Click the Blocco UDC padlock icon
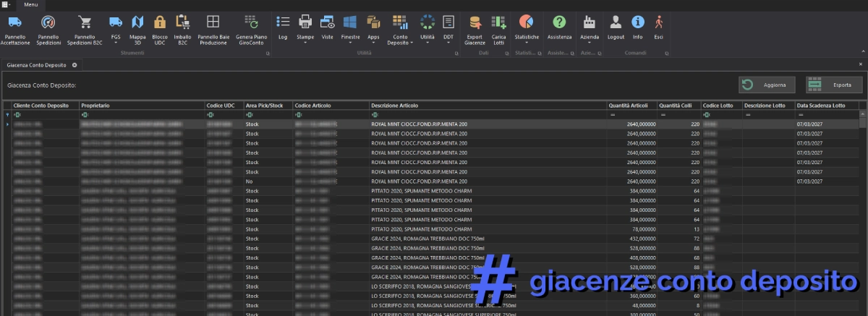This screenshot has height=316, width=868. coord(160,22)
